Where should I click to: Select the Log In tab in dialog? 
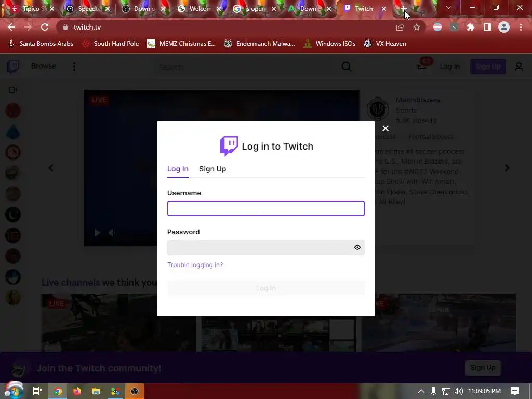pyautogui.click(x=178, y=169)
